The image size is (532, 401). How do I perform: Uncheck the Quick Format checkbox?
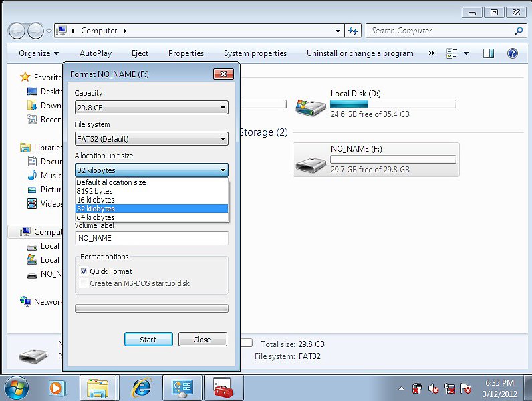click(84, 271)
